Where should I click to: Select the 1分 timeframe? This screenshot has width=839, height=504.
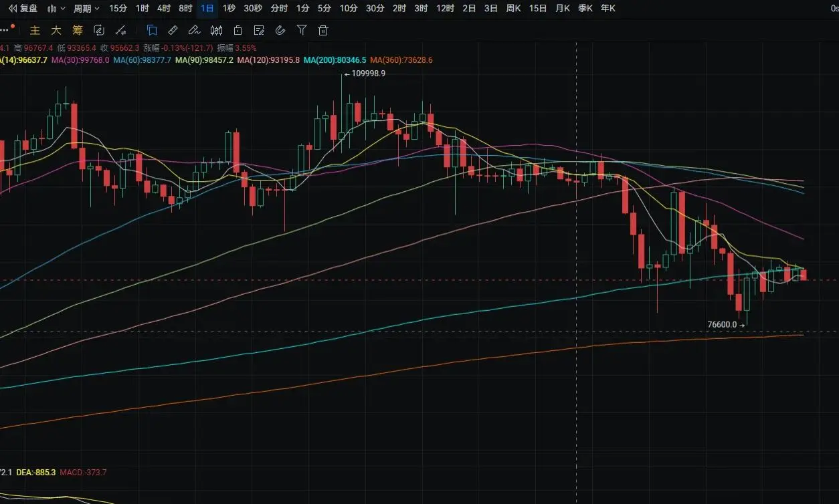tap(303, 9)
